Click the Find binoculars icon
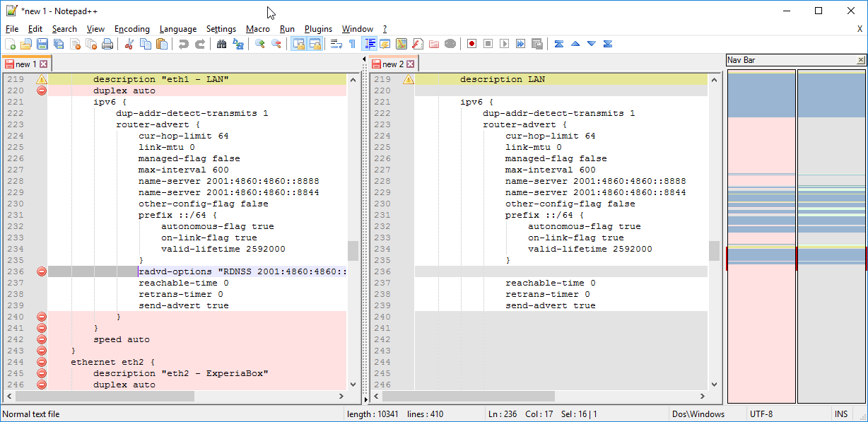This screenshot has width=868, height=422. pos(221,44)
